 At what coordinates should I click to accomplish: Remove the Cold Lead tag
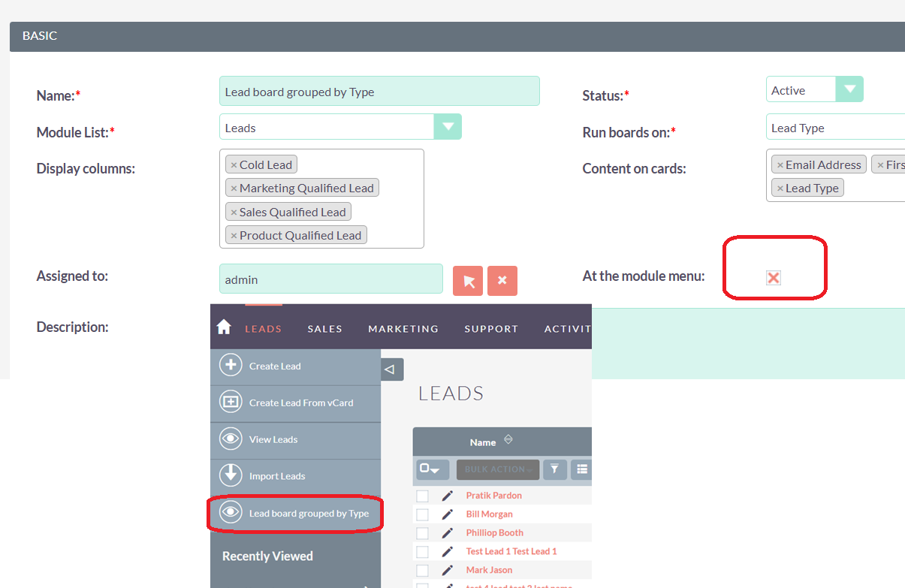point(234,165)
